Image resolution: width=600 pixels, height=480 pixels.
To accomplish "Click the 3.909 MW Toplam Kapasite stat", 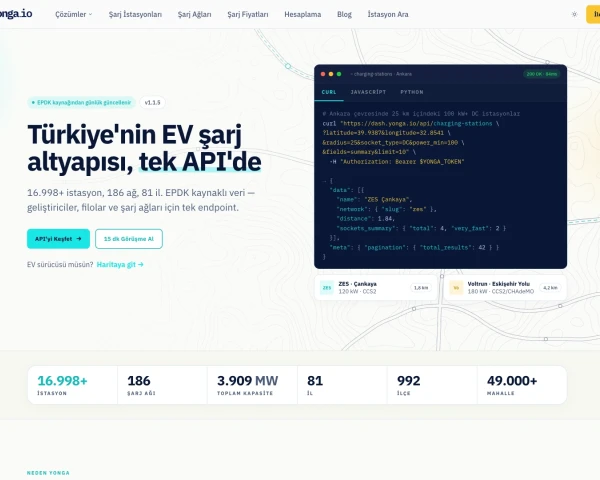I will tap(252, 385).
